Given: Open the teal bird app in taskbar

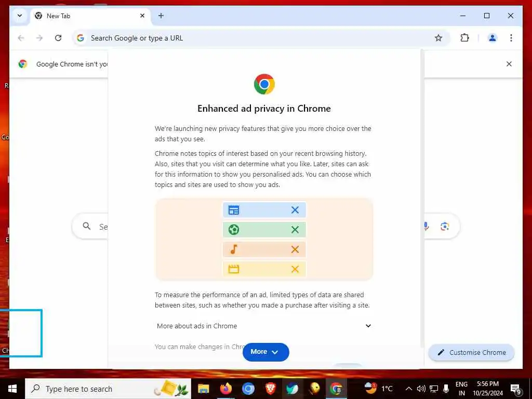Looking at the screenshot, I should (292, 389).
